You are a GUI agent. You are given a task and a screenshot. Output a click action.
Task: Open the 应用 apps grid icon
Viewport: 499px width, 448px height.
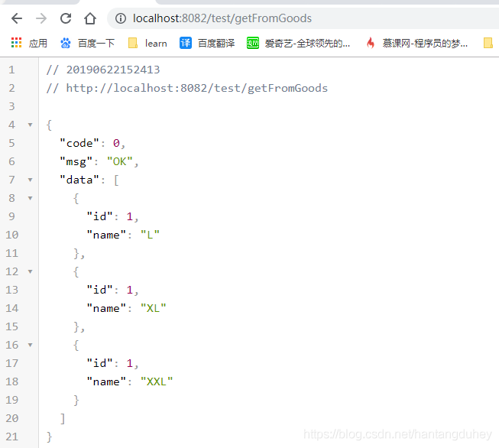click(16, 43)
